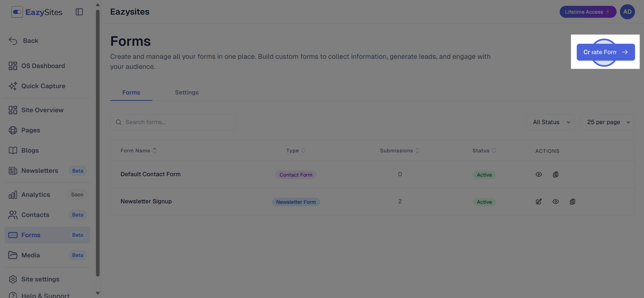Open Site settings gear icon

point(13,279)
